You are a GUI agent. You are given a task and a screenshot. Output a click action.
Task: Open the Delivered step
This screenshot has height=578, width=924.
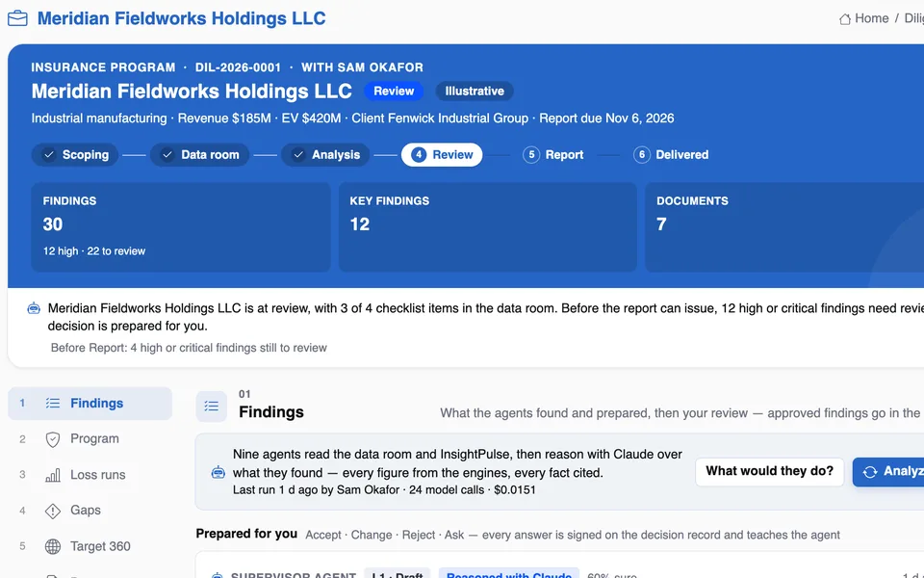click(x=671, y=154)
